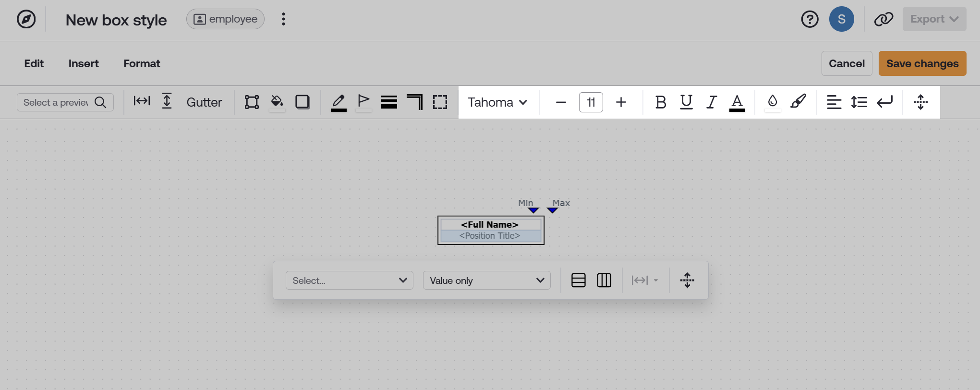Click the dashed border style icon
The height and width of the screenshot is (390, 980).
[440, 102]
